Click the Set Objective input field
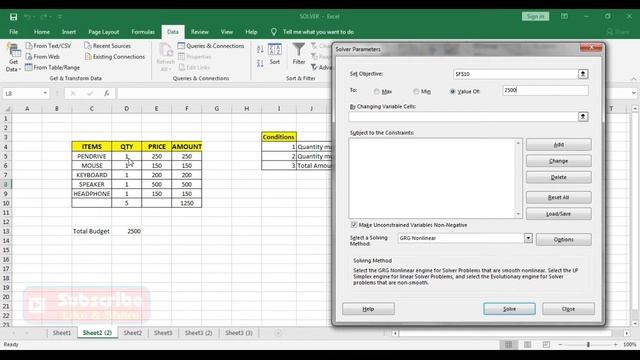The image size is (640, 360). [516, 74]
